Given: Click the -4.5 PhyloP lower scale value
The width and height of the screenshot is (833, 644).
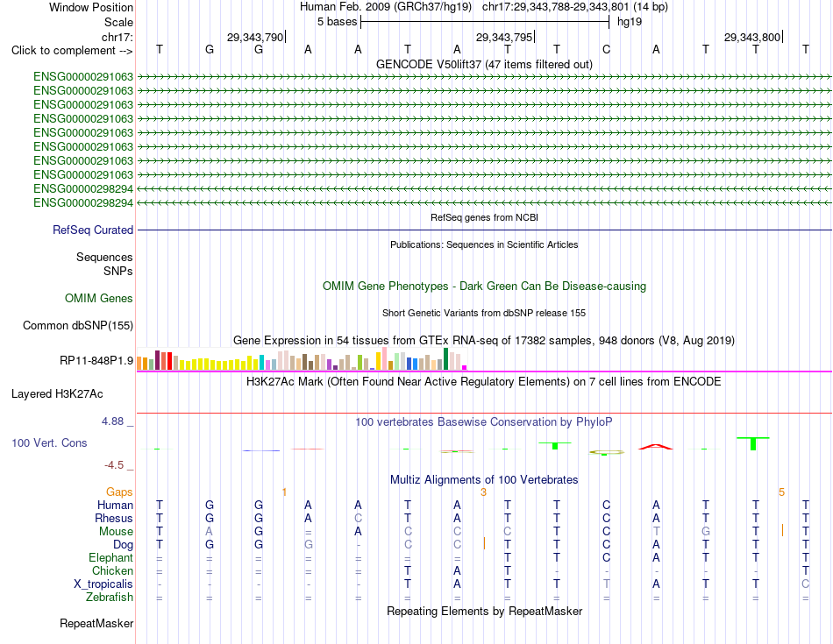Looking at the screenshot, I should pos(114,465).
